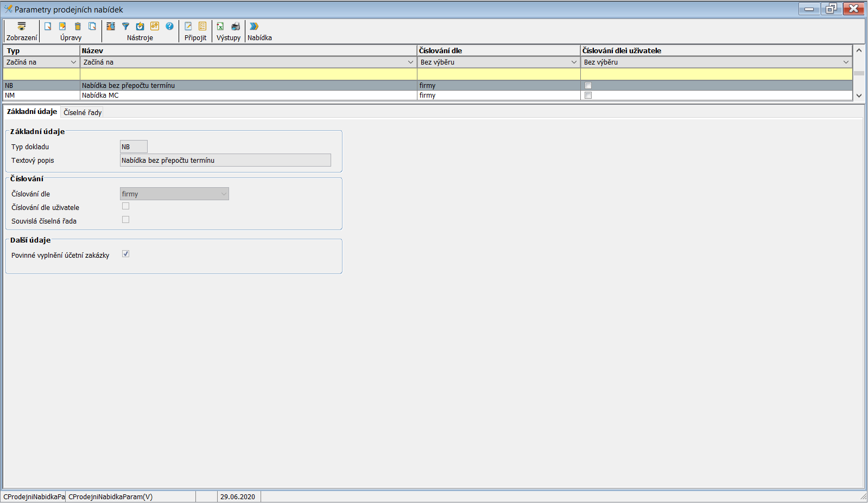Toggle Povinné vyplnění účetní zakázky checkbox
The height and width of the screenshot is (503, 868).
click(x=125, y=254)
